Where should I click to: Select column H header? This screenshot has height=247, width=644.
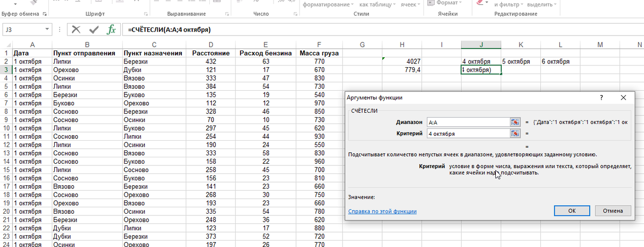coord(401,44)
